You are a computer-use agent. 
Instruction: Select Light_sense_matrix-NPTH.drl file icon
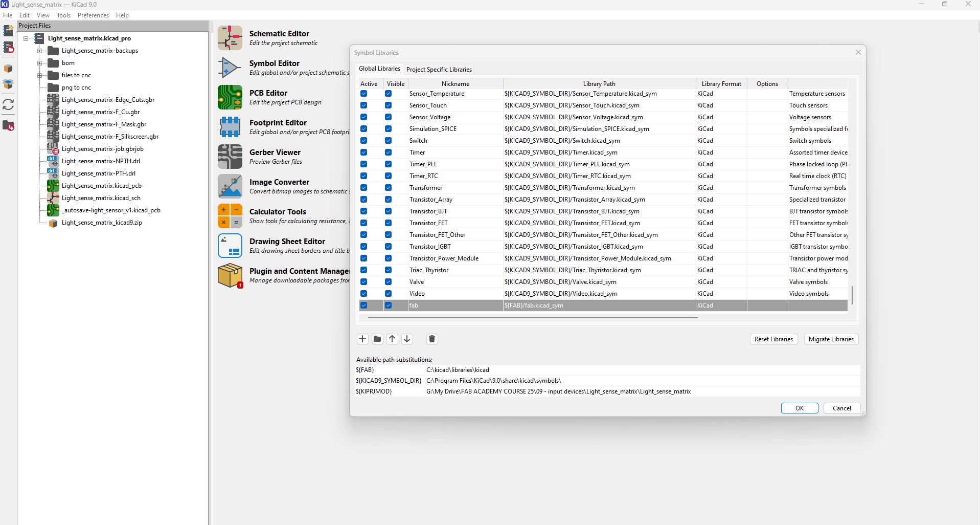[x=53, y=161]
